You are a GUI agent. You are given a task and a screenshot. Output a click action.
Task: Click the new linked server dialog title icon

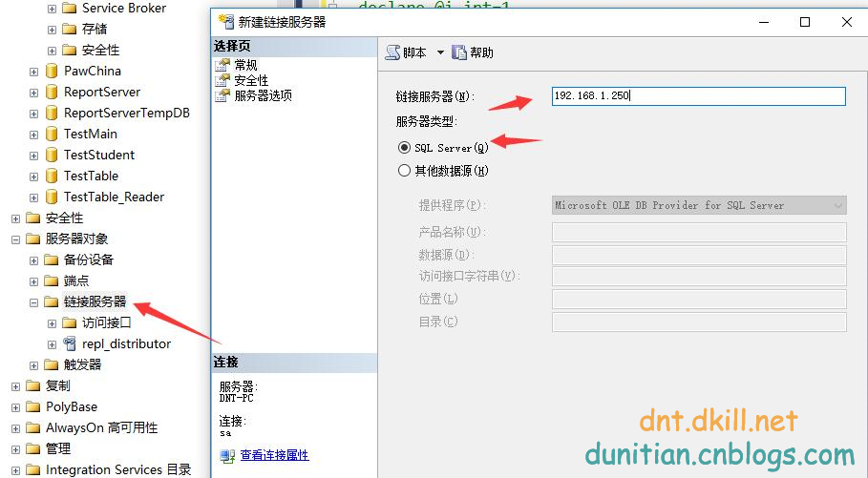pyautogui.click(x=226, y=22)
